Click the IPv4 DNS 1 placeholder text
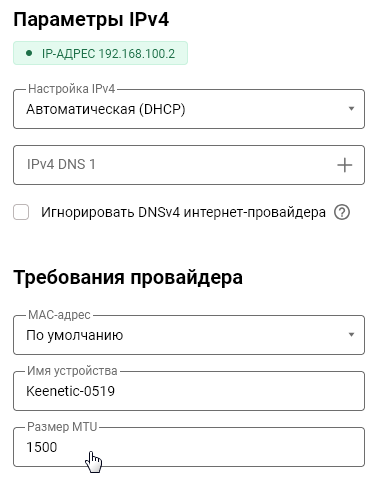The image size is (384, 487). click(61, 164)
